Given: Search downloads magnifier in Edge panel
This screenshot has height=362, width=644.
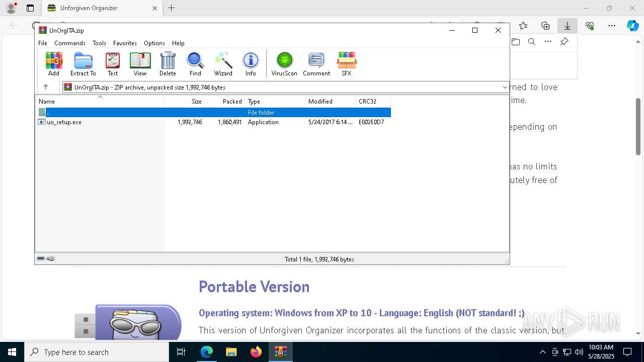Looking at the screenshot, I should coord(532,42).
